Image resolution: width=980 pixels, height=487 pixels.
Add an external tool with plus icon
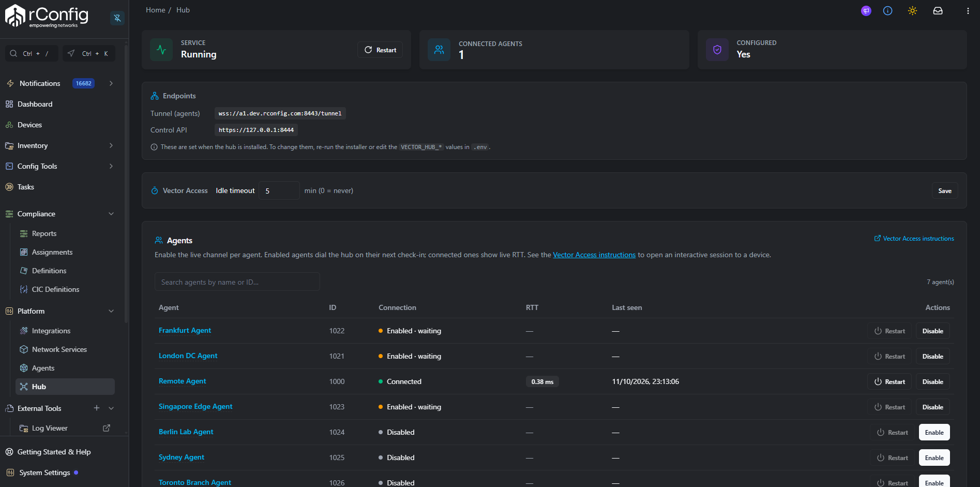[x=97, y=408]
